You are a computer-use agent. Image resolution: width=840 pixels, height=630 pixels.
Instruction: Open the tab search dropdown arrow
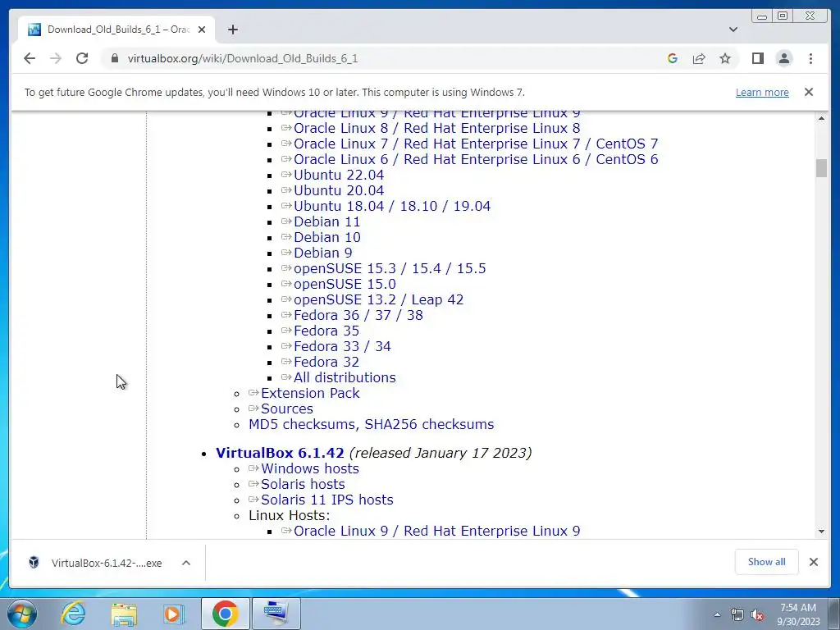pos(733,30)
